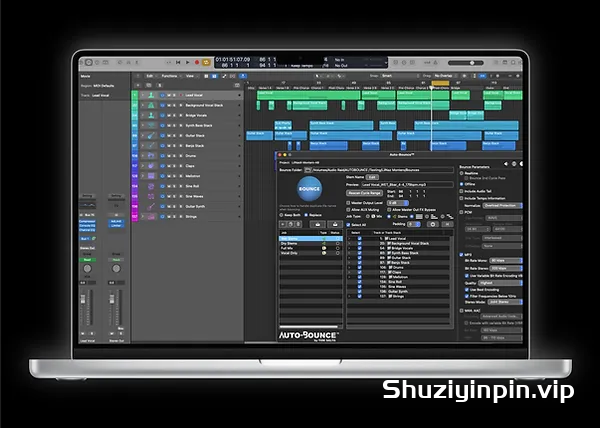600x428 pixels.
Task: Click the Preview filename field
Action: point(407,185)
